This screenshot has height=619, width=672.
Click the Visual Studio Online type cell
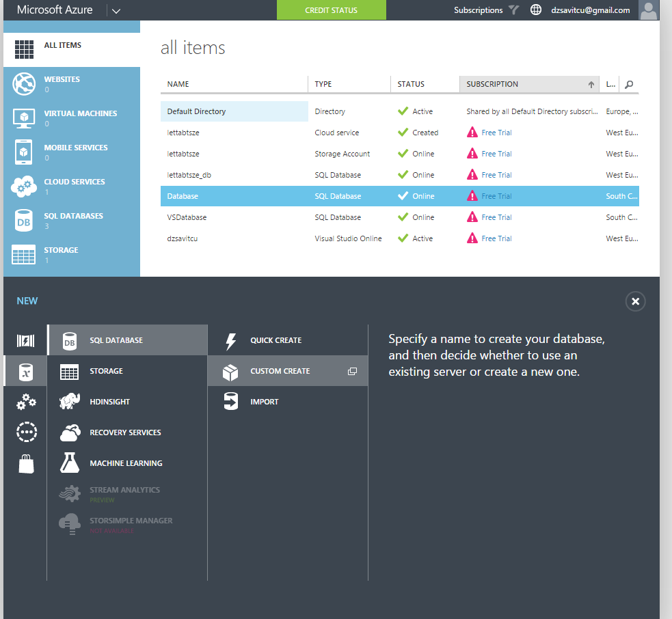pos(348,238)
